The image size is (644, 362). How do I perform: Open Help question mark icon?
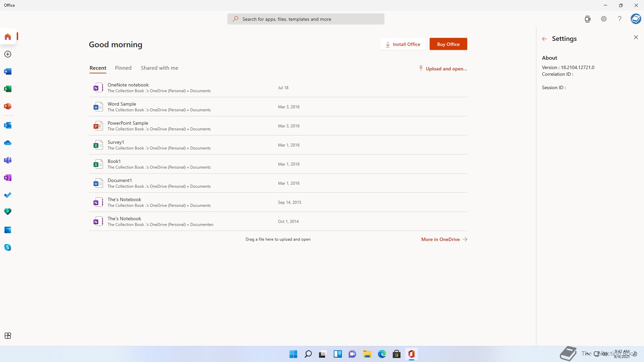point(620,19)
